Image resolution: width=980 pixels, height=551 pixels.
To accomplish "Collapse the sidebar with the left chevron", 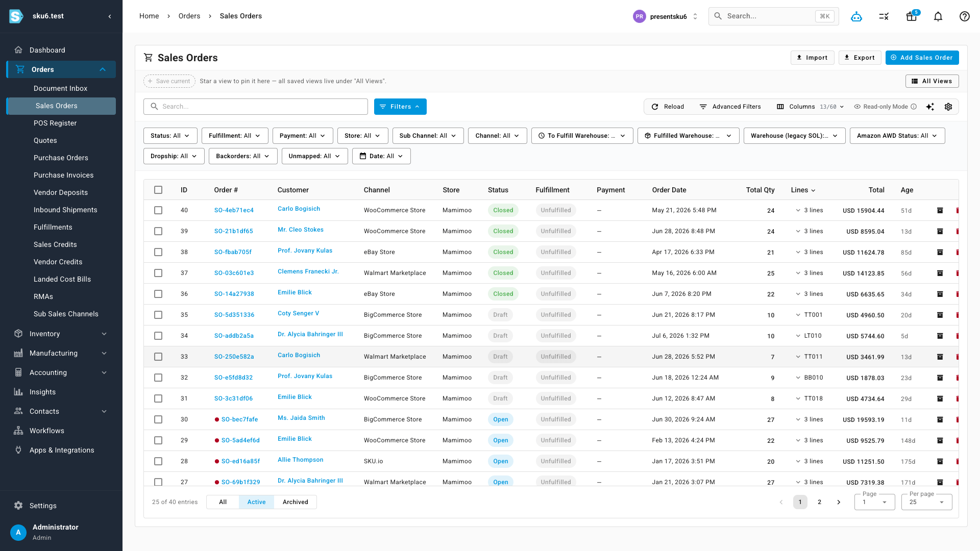I will click(x=110, y=16).
